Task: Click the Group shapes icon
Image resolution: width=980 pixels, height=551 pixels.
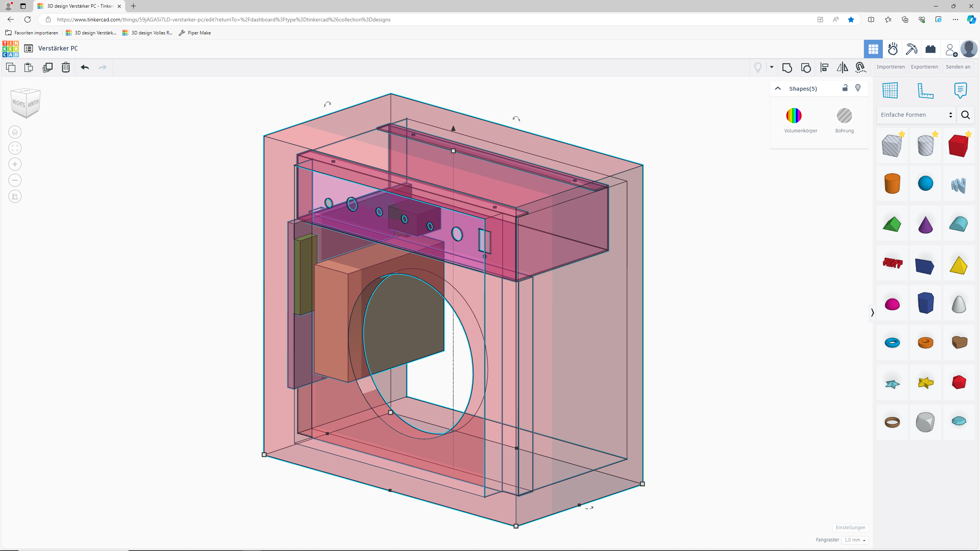Action: coord(787,68)
